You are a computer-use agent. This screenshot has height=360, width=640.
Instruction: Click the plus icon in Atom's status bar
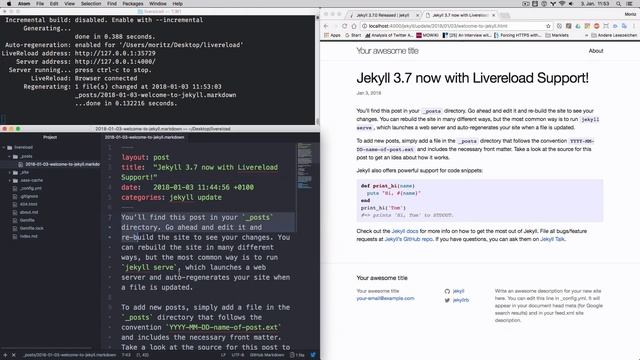(5, 355)
